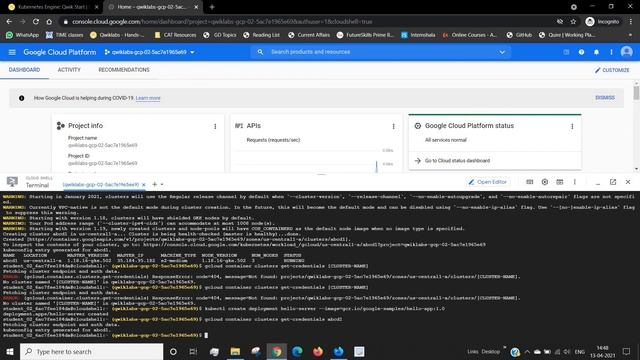Screen dimensions: 640x360
Task: Switch to the RECOMMENDATIONS tab
Action: (124, 70)
